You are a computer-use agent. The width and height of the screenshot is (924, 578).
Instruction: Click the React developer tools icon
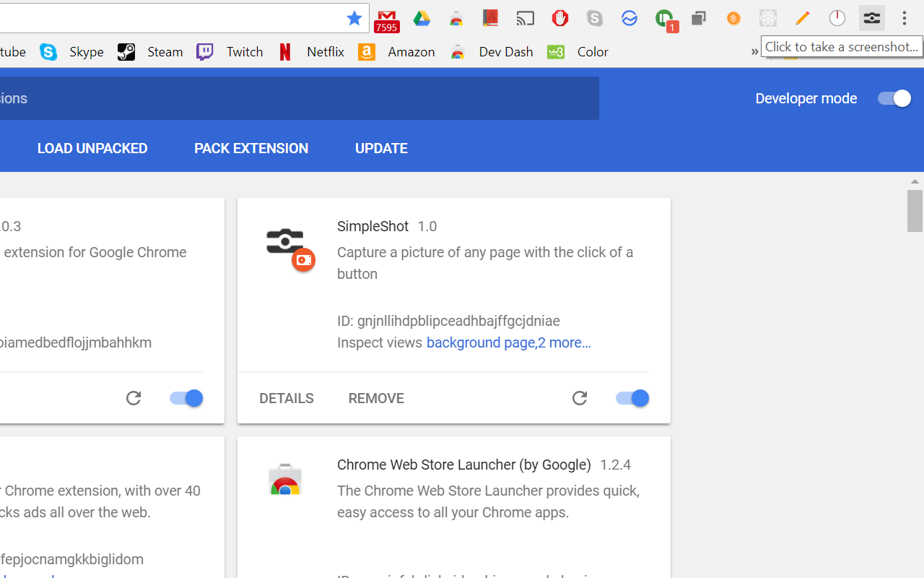pos(768,19)
